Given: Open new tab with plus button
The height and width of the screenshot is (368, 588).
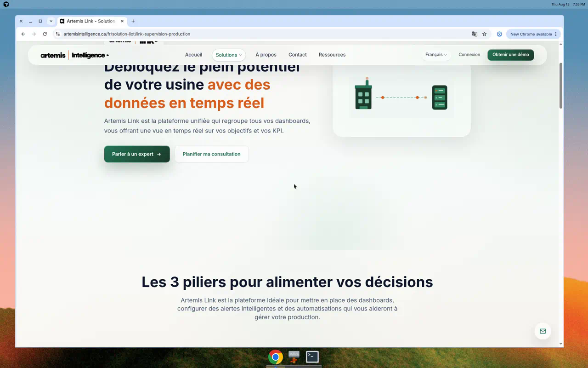Looking at the screenshot, I should click(133, 21).
